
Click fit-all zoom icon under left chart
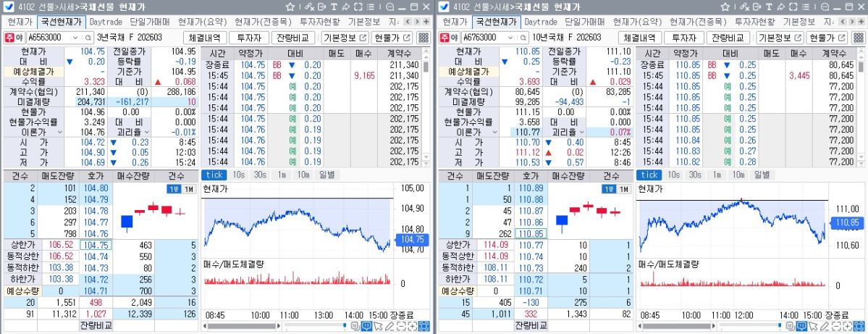(425, 326)
